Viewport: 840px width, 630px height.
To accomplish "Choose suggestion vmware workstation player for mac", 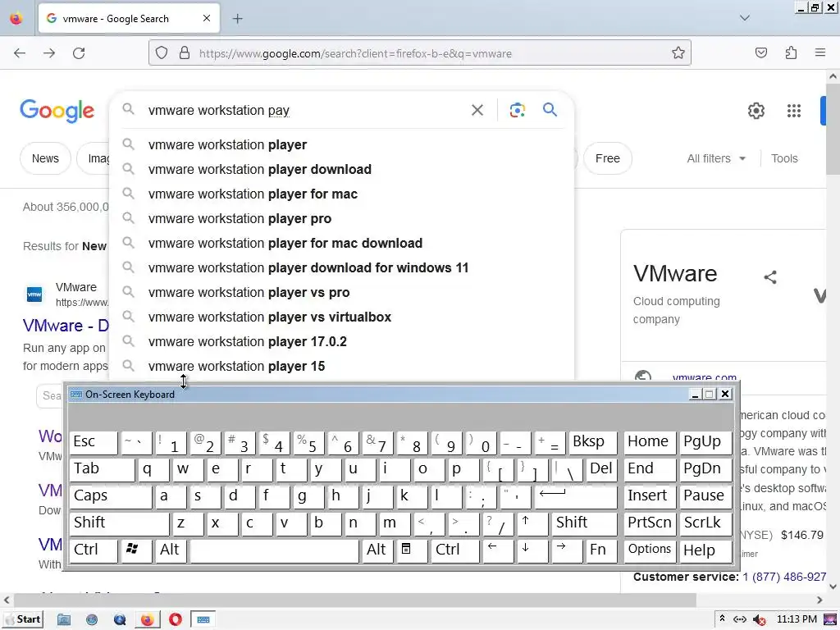I will pos(342,194).
